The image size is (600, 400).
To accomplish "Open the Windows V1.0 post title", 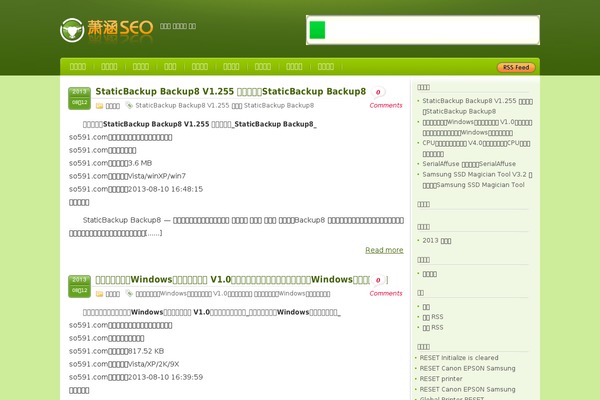I will click(232, 280).
